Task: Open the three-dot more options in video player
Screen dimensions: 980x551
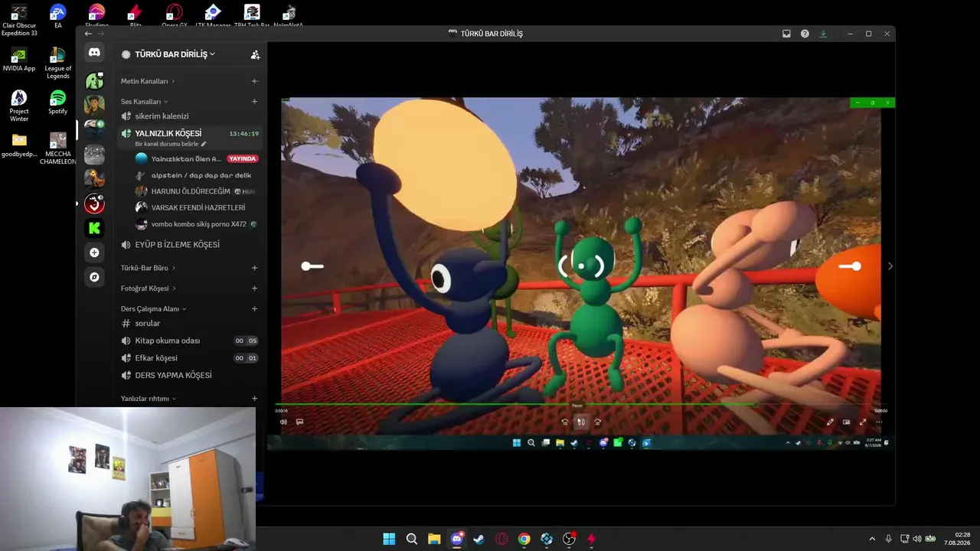Action: point(879,422)
